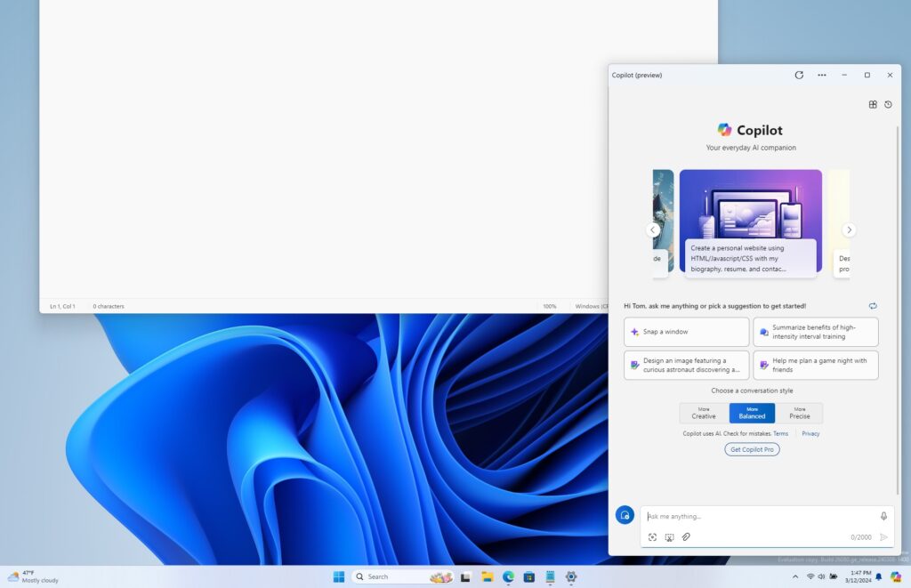Click the Copilot refresh icon in title bar
911x588 pixels.
799,75
